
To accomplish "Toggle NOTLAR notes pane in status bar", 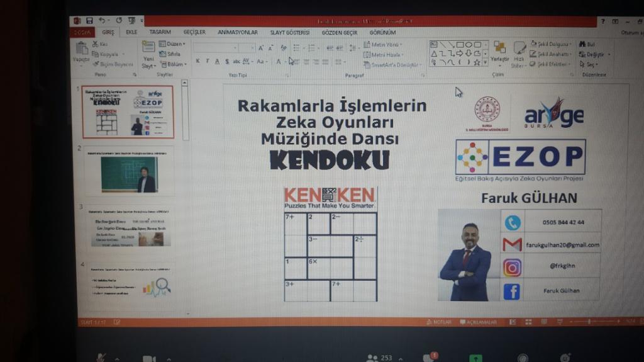I will [439, 322].
